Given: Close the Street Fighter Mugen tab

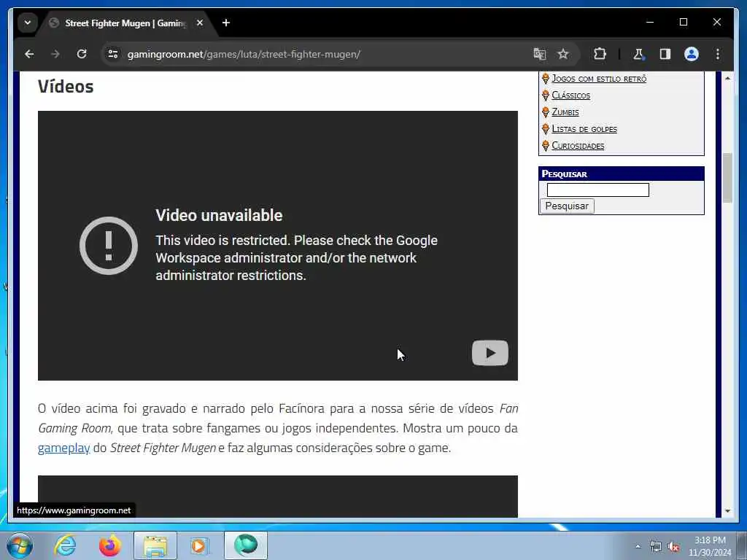Looking at the screenshot, I should (x=200, y=23).
